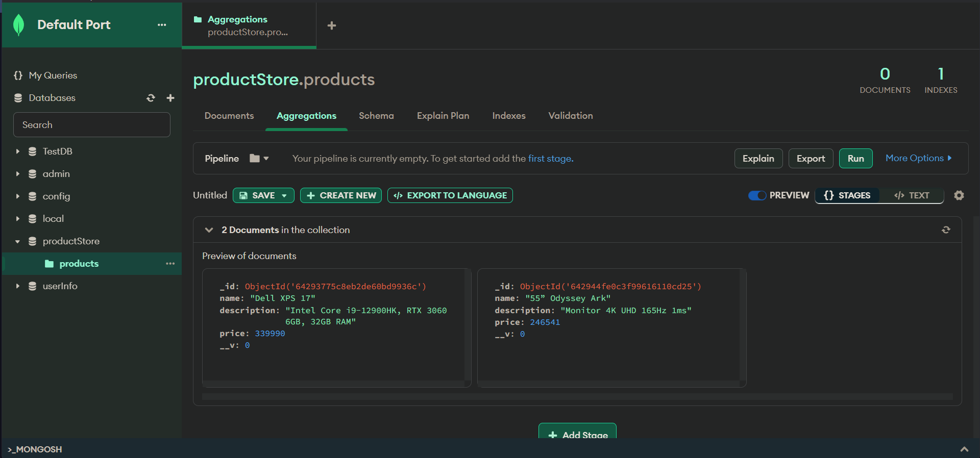This screenshot has width=980, height=458.
Task: Click the plus icon to create database
Action: coord(170,98)
